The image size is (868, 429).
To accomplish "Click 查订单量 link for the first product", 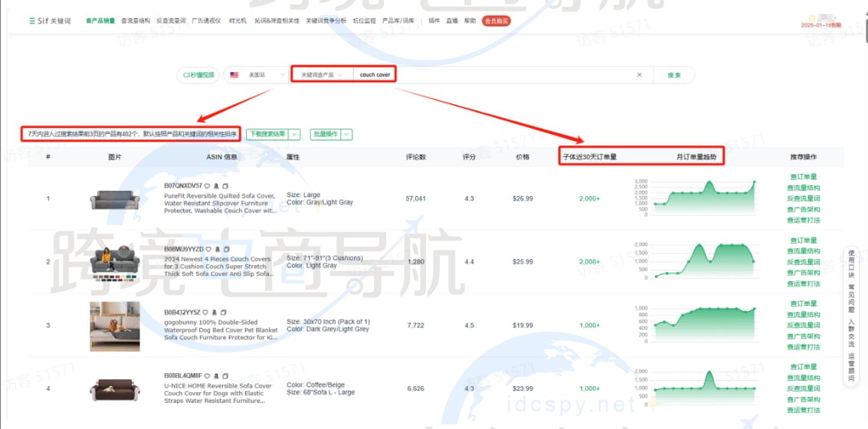I will (803, 177).
